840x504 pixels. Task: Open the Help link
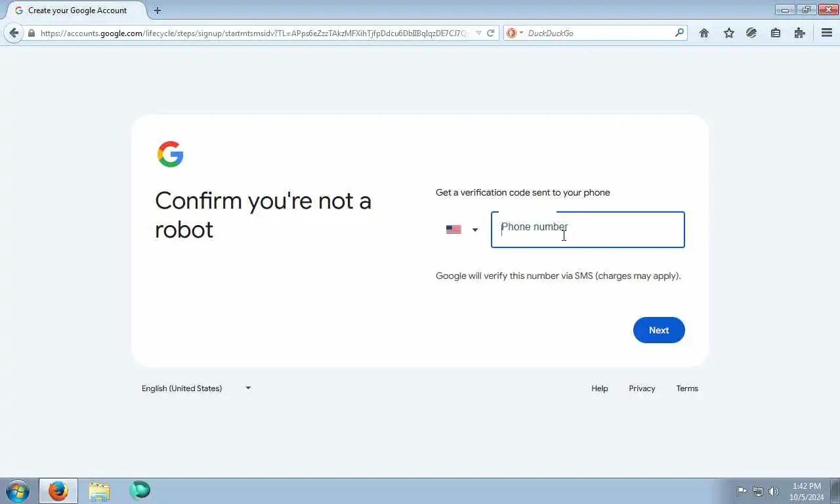click(599, 388)
